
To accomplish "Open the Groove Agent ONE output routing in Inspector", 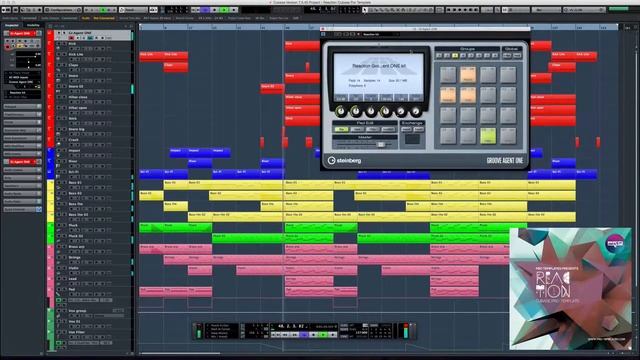I will coord(23,82).
